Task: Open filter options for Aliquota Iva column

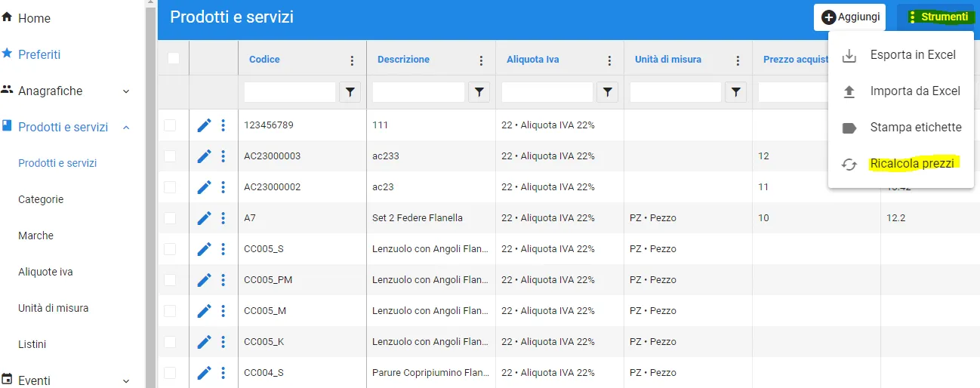Action: (608, 92)
